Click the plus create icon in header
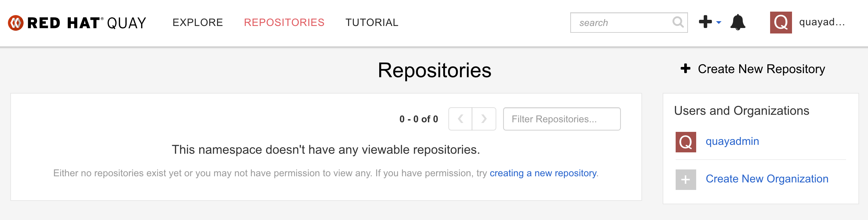The height and width of the screenshot is (220, 868). coord(705,22)
